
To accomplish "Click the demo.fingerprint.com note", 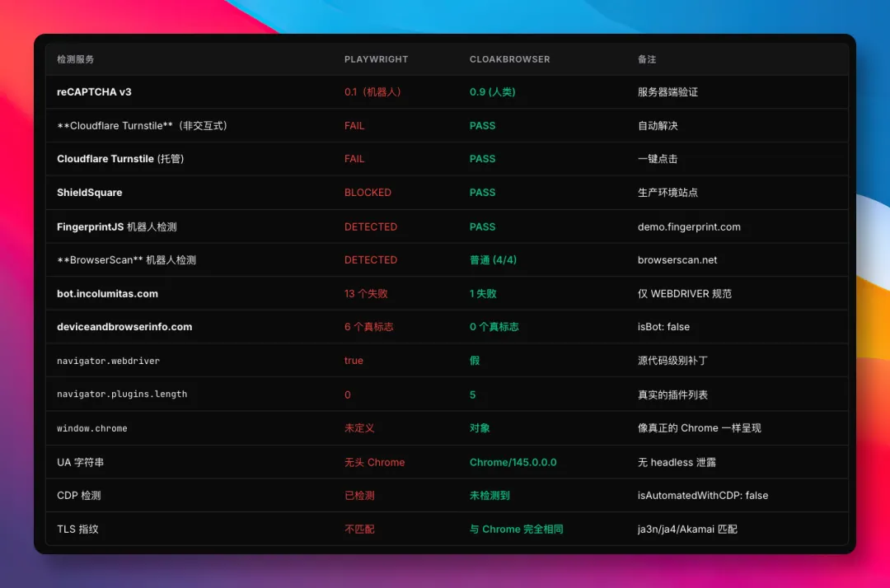I will [x=688, y=226].
